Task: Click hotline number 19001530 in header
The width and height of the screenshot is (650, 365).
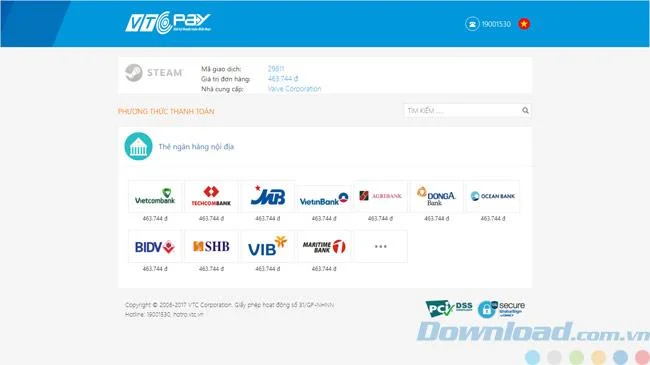Action: point(496,24)
